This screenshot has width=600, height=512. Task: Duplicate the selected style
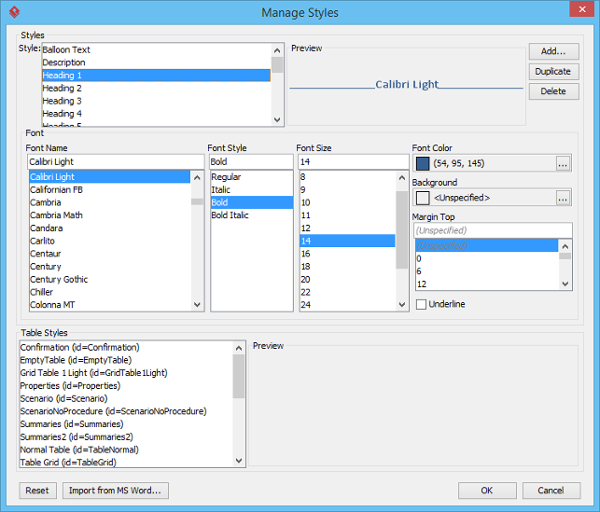coord(554,72)
